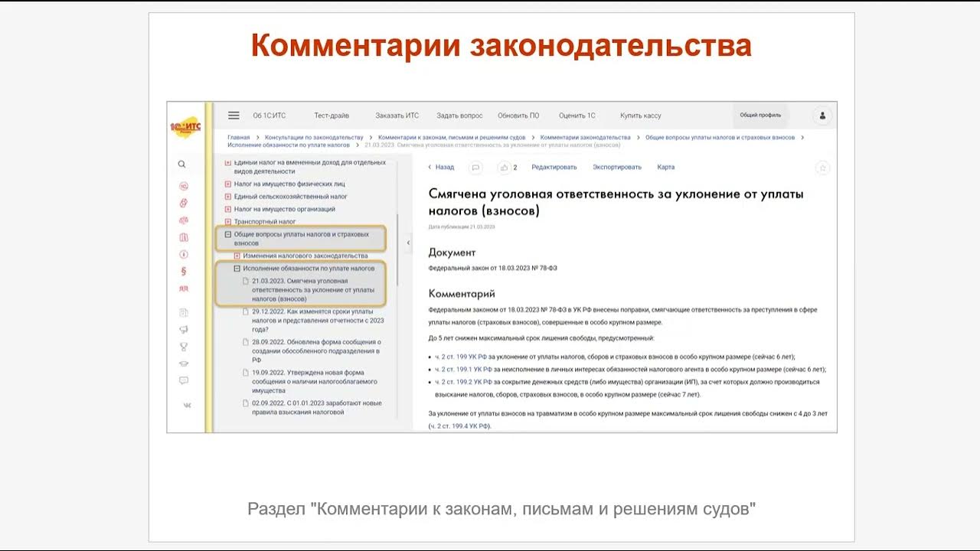
Task: Open the user profile avatar
Action: point(822,116)
